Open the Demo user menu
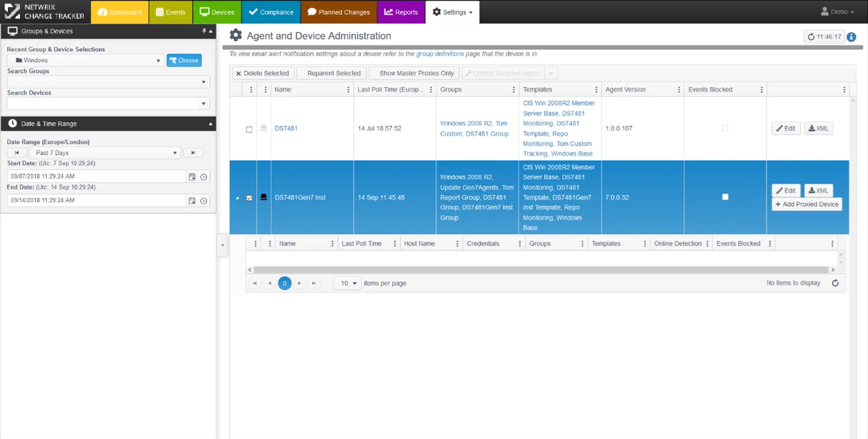This screenshot has height=439, width=868. [837, 12]
